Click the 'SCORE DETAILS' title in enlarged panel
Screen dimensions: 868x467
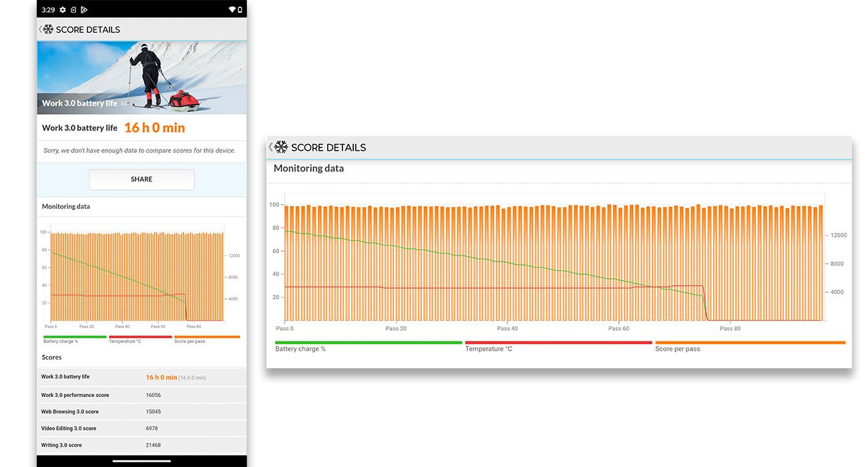tap(329, 147)
